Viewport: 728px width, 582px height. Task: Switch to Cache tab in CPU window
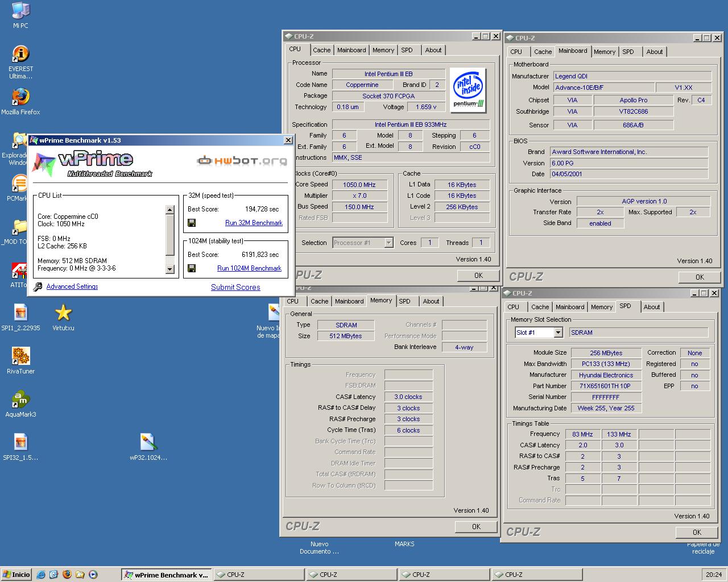coord(321,50)
